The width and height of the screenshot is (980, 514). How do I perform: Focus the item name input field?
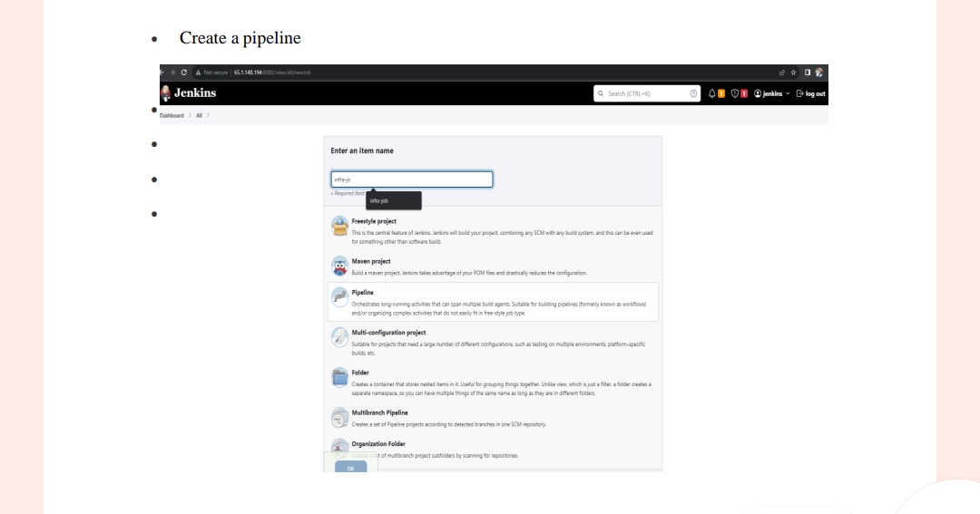412,179
